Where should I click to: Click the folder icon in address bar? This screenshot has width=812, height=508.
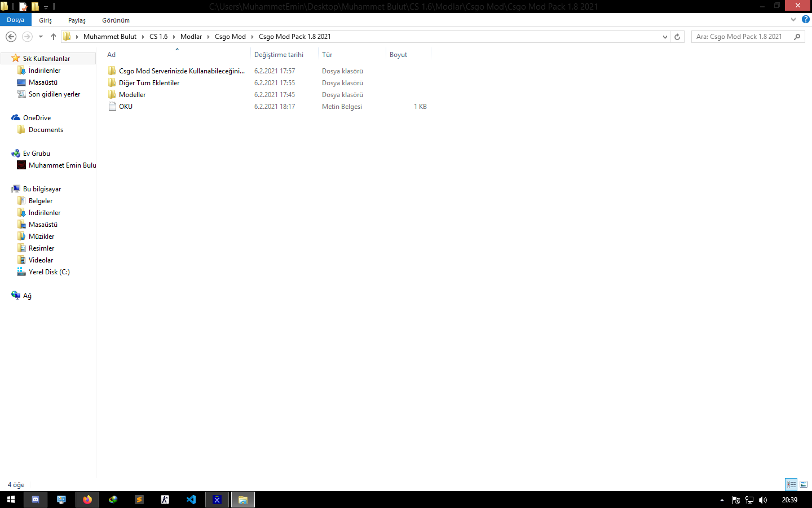(x=67, y=37)
